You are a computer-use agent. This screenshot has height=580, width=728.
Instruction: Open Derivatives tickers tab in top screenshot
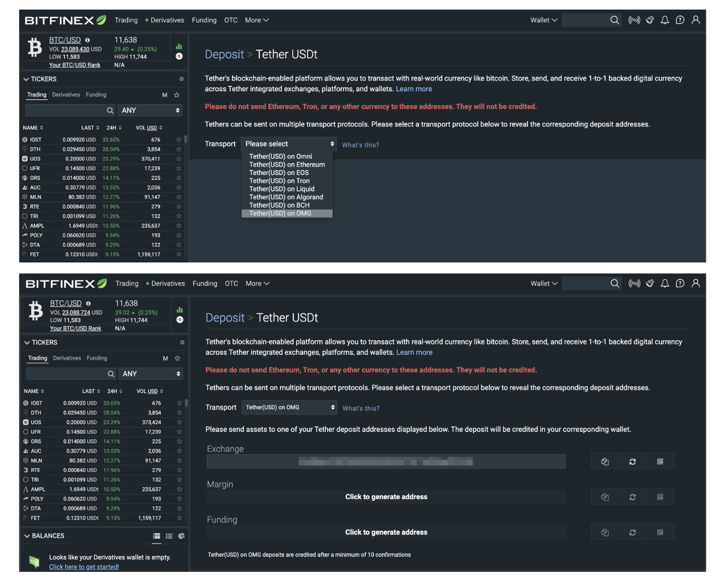click(x=66, y=95)
